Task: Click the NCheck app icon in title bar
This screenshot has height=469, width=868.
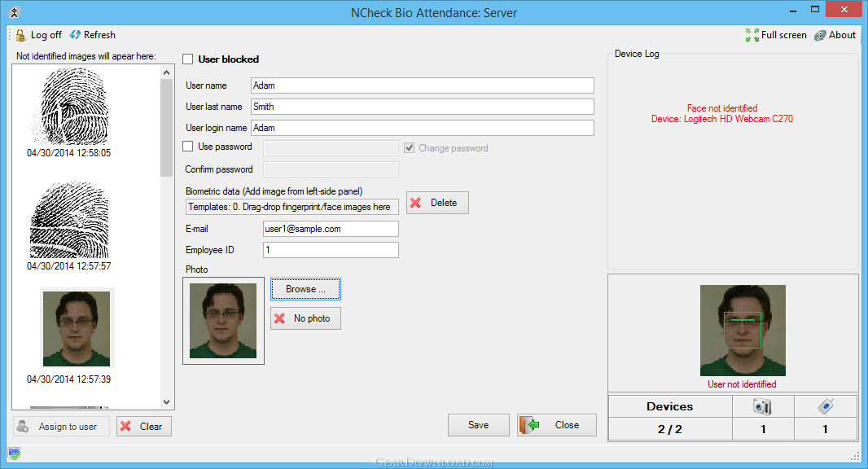Action: pyautogui.click(x=15, y=12)
